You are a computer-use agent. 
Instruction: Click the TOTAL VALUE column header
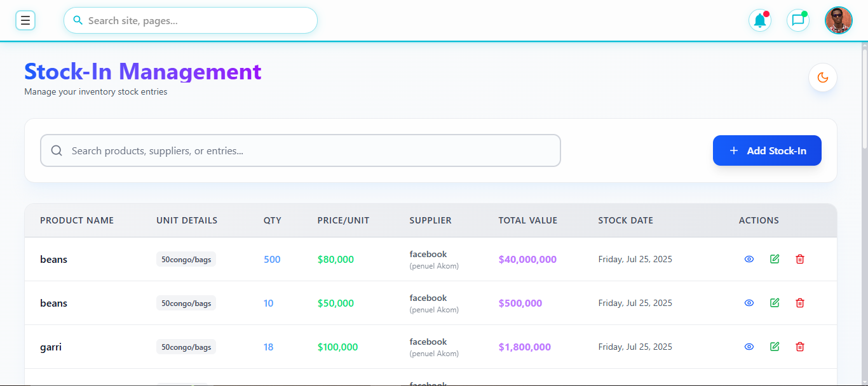pyautogui.click(x=527, y=220)
